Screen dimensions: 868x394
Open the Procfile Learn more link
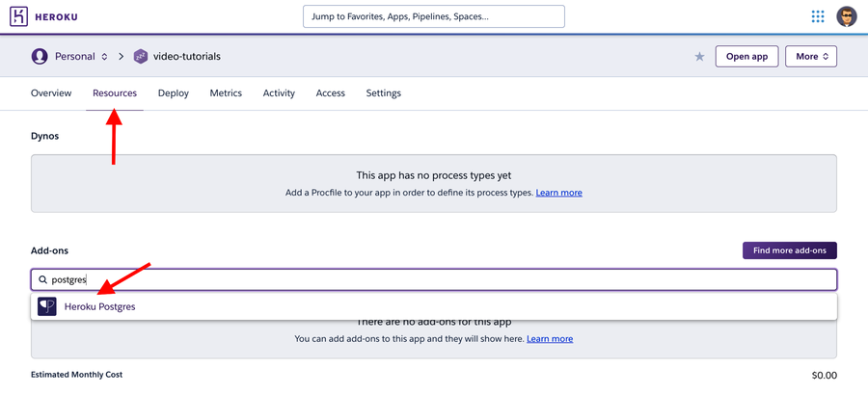pos(559,193)
